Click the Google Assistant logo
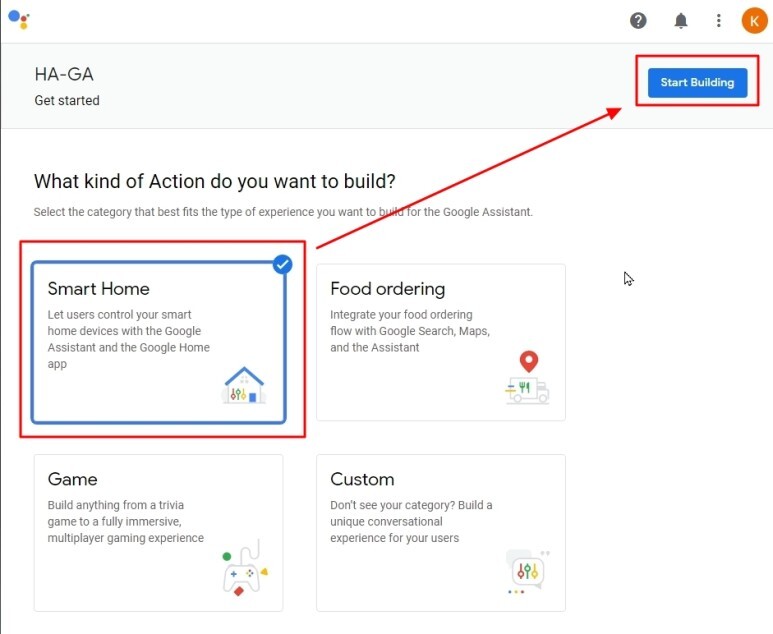Image resolution: width=773 pixels, height=634 pixels. click(19, 19)
